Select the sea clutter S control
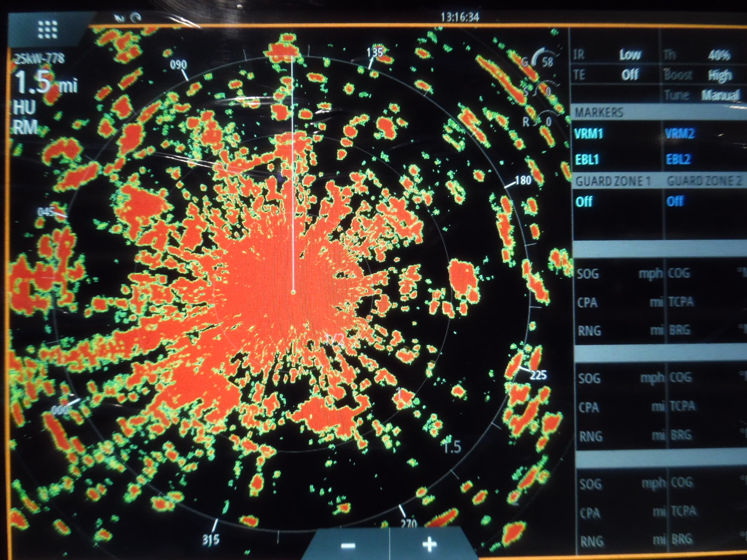747x560 pixels. [x=538, y=91]
